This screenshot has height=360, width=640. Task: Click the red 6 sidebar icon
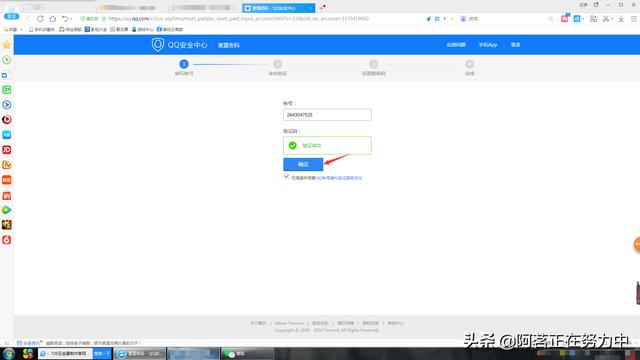tap(7, 240)
